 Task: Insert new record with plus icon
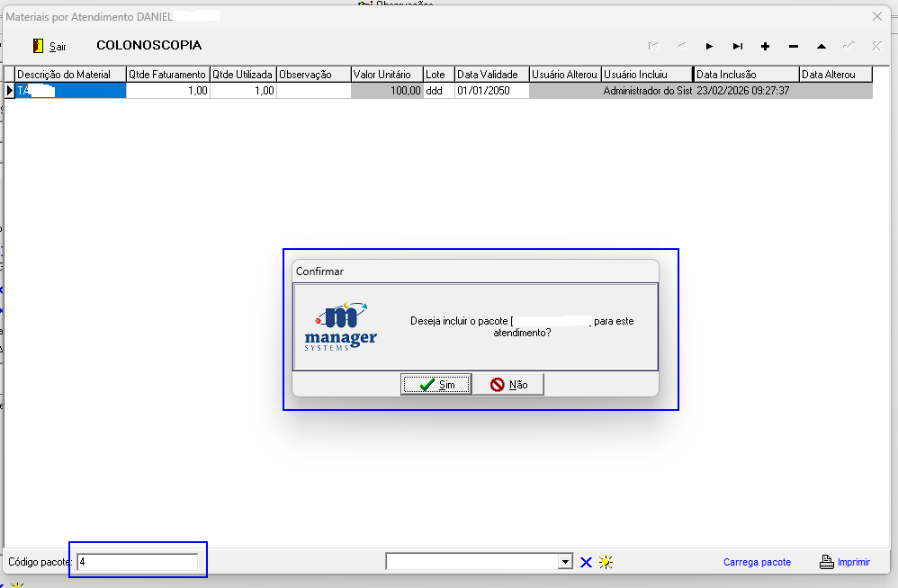point(765,46)
